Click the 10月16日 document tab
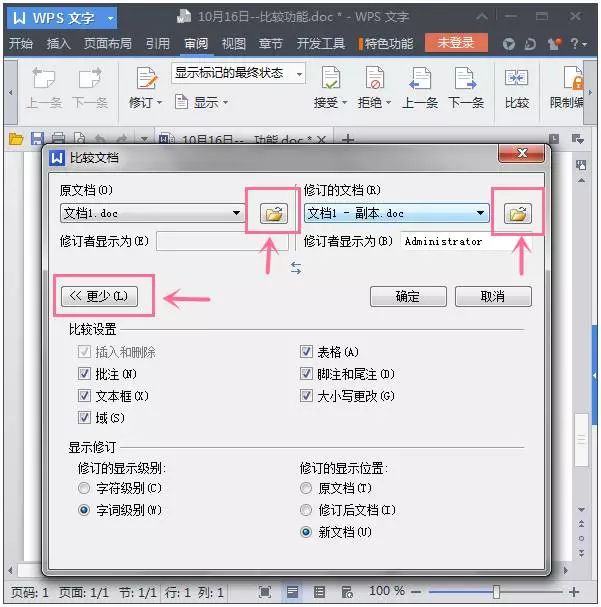This screenshot has width=601, height=607. 243,139
